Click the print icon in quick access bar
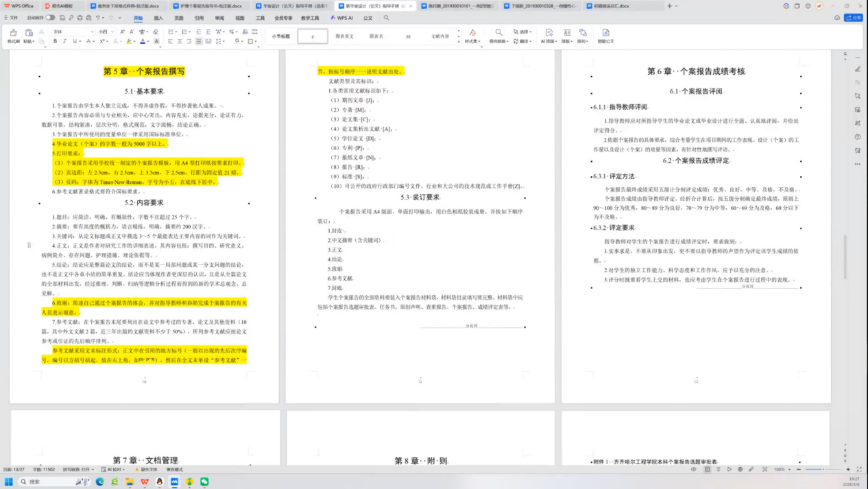Viewport: 868px width, 489px height. (x=80, y=18)
